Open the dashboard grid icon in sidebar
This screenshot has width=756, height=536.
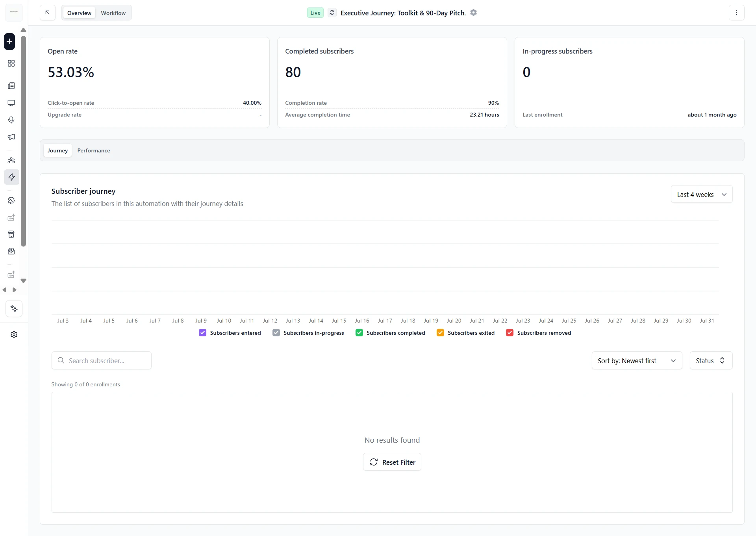(11, 63)
